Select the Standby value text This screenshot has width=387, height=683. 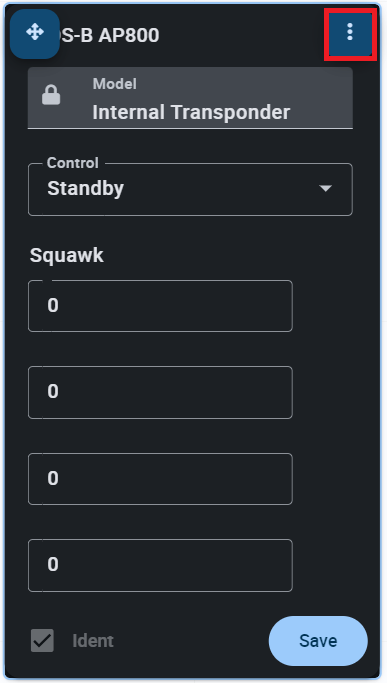pyautogui.click(x=85, y=188)
